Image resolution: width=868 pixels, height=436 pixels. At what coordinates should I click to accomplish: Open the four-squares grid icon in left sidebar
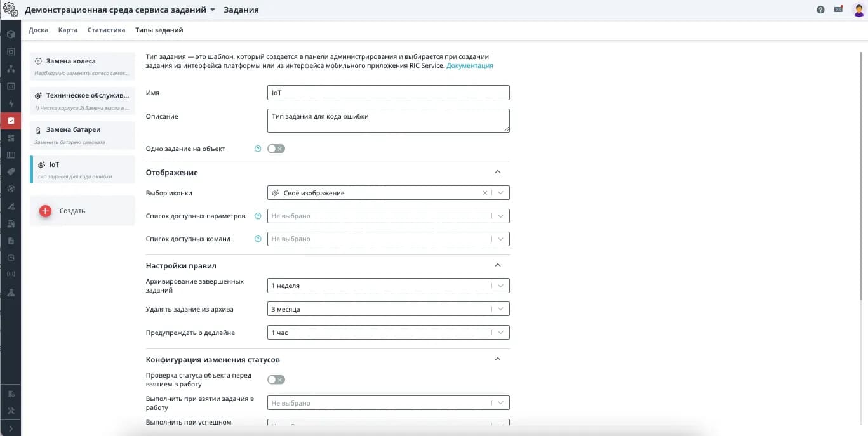pos(11,137)
